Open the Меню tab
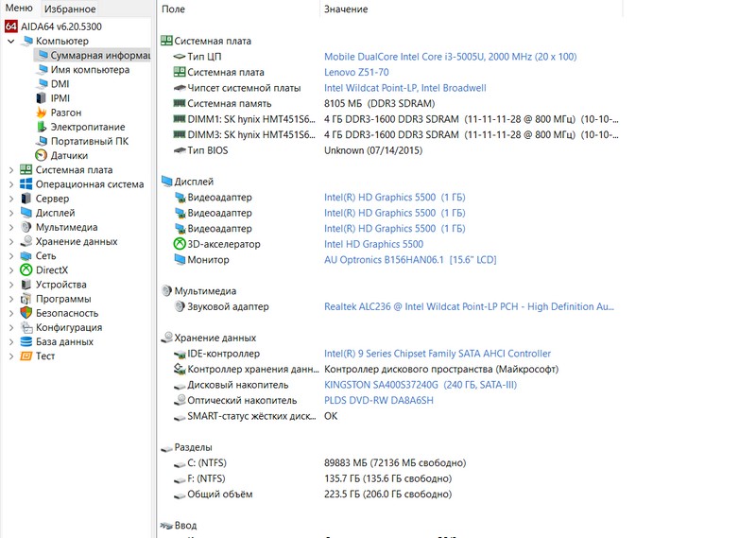 click(x=19, y=9)
